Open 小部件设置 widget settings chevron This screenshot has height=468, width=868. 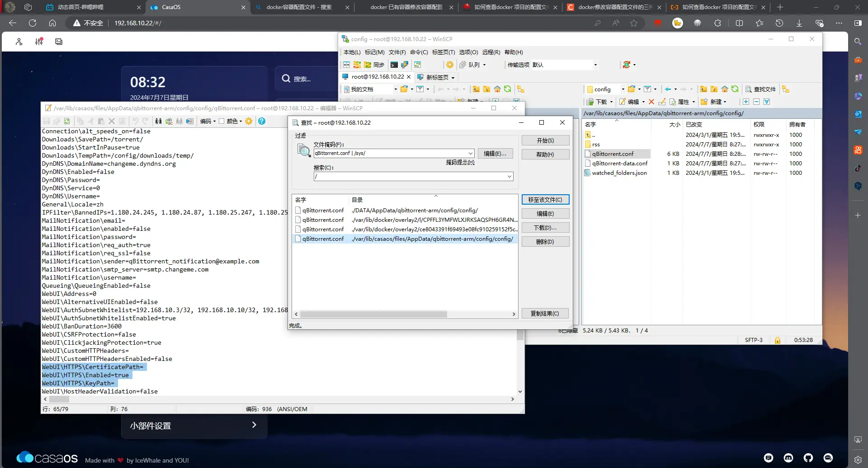[254, 425]
